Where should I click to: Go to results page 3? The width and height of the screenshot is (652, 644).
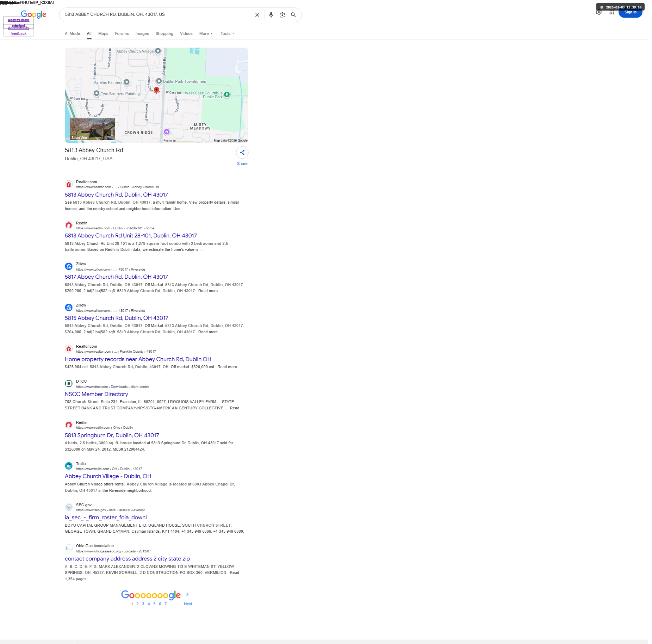143,604
